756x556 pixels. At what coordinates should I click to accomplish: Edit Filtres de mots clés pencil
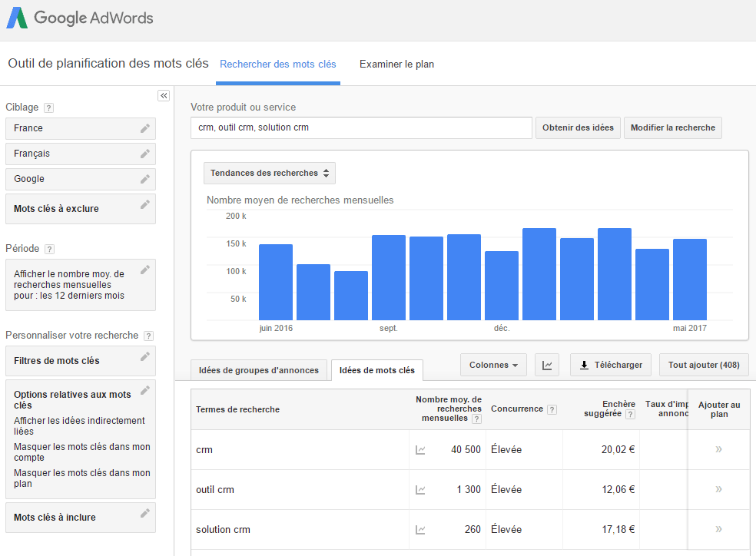(x=144, y=356)
